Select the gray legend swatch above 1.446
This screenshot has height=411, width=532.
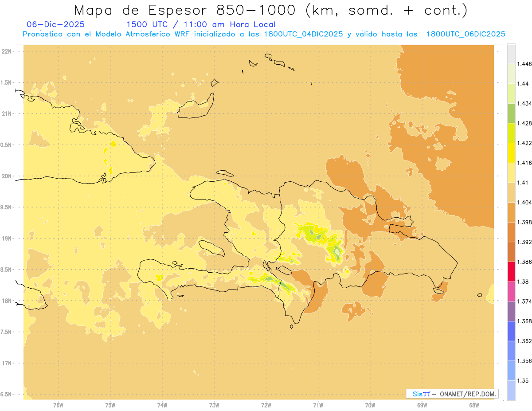[x=511, y=54]
